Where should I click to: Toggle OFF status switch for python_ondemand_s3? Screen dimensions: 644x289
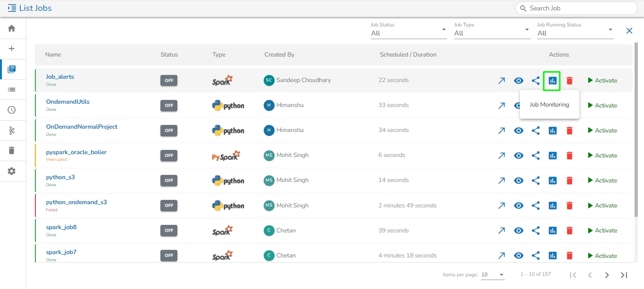coord(169,206)
